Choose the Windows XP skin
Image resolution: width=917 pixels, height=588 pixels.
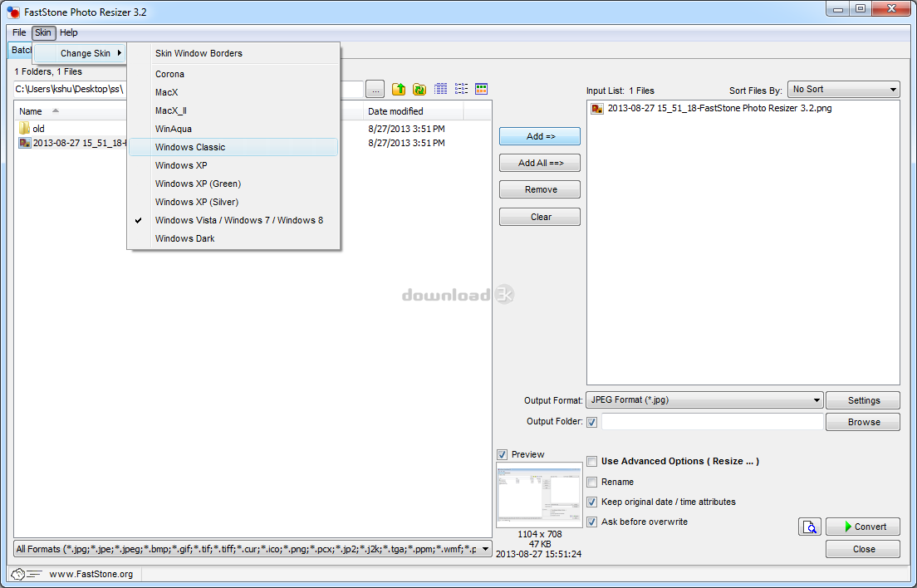pyautogui.click(x=233, y=165)
